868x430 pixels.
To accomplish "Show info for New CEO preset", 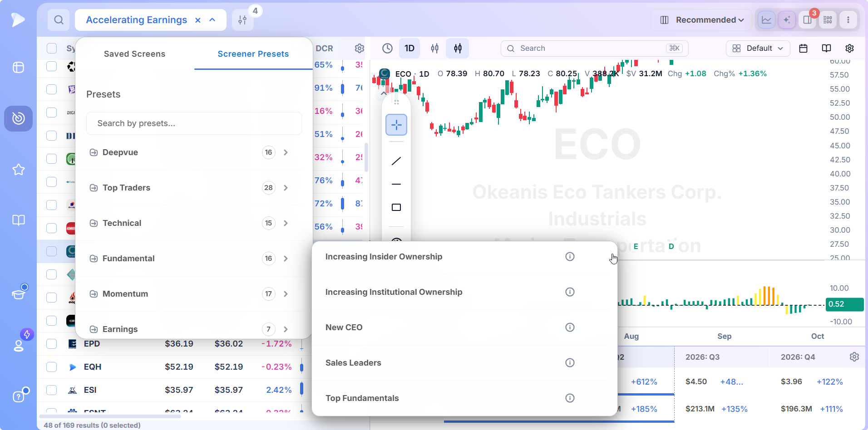I will 570,327.
